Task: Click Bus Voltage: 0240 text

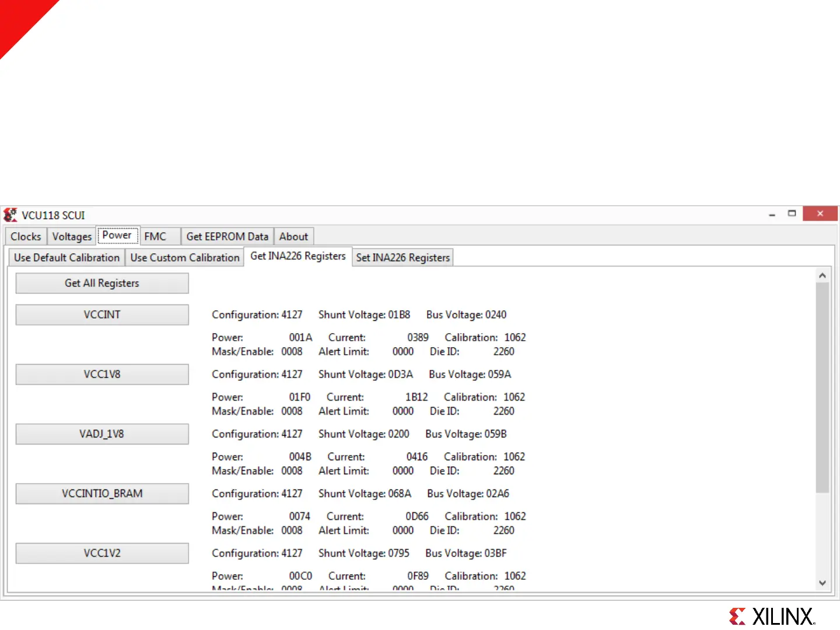Action: coord(466,314)
